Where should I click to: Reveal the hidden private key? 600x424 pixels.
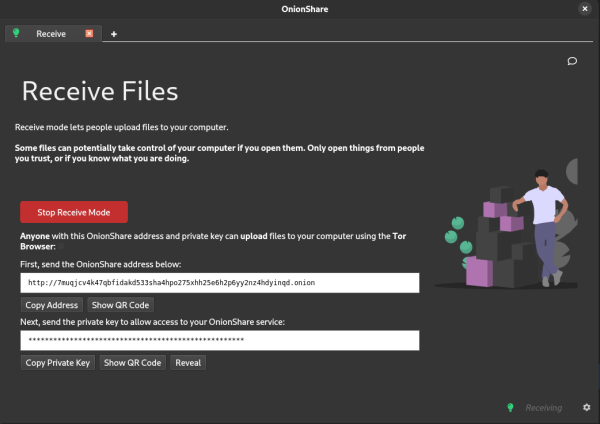tap(188, 362)
